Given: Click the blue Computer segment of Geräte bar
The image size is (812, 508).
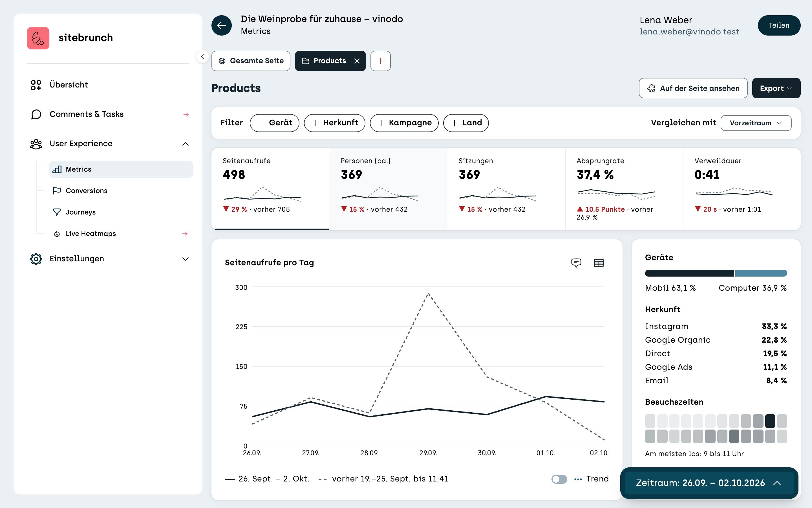Looking at the screenshot, I should (761, 273).
